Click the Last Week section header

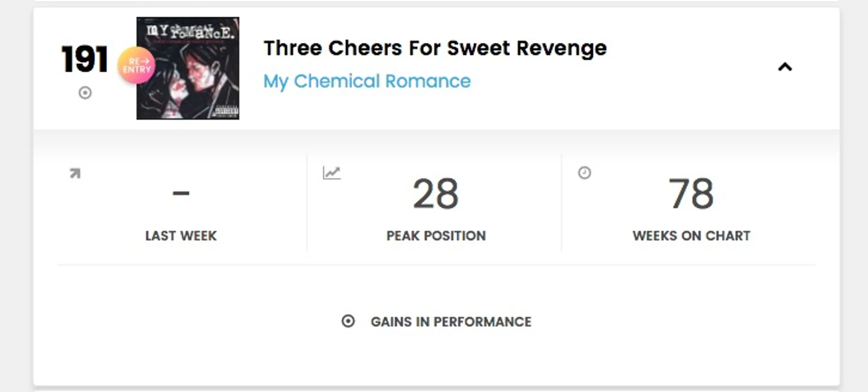click(181, 236)
